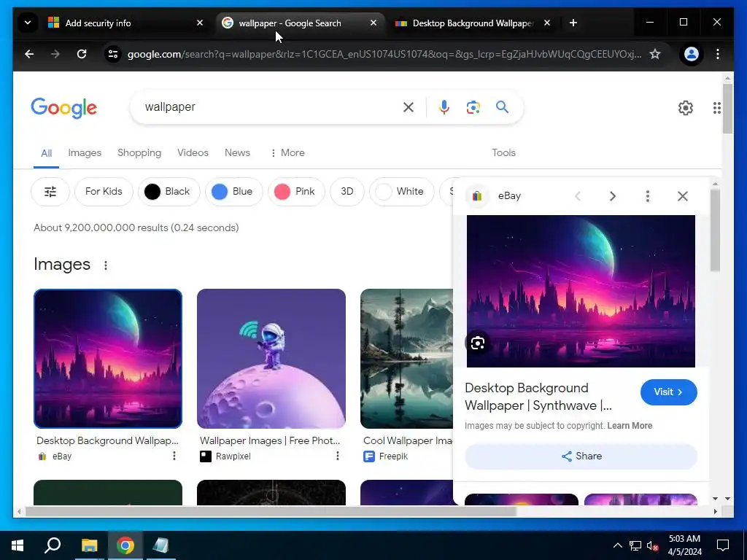
Task: Expand the More search categories
Action: pyautogui.click(x=287, y=153)
